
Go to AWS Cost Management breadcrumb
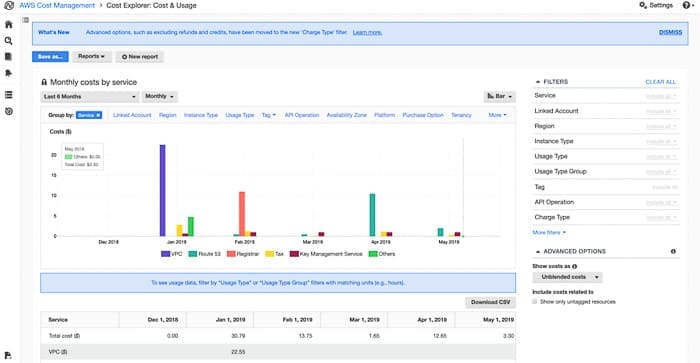pyautogui.click(x=57, y=5)
